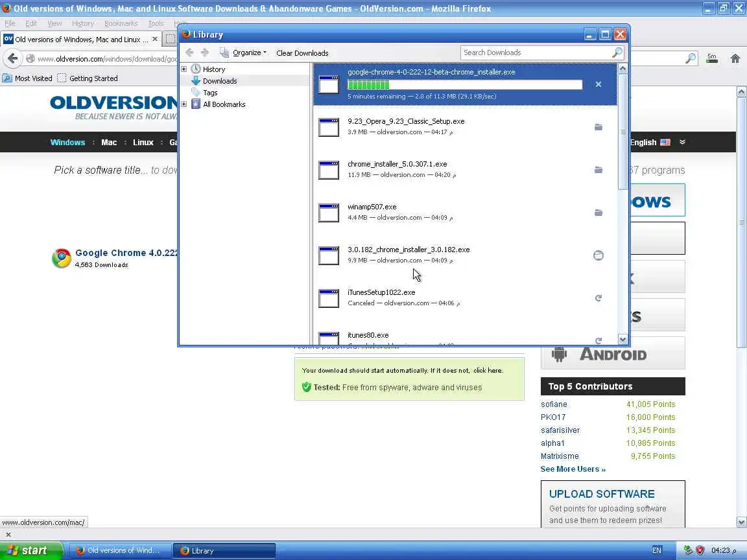747x560 pixels.
Task: Click the file icon of winamp507.exe
Action: point(329,213)
